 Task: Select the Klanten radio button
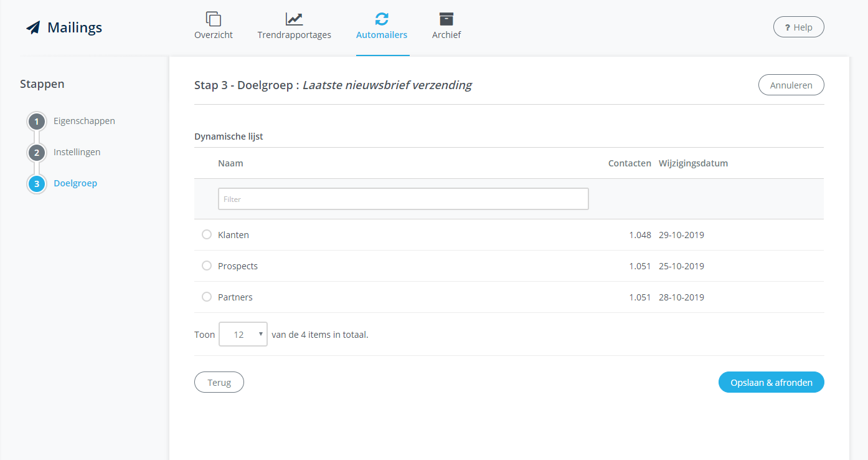pyautogui.click(x=207, y=234)
